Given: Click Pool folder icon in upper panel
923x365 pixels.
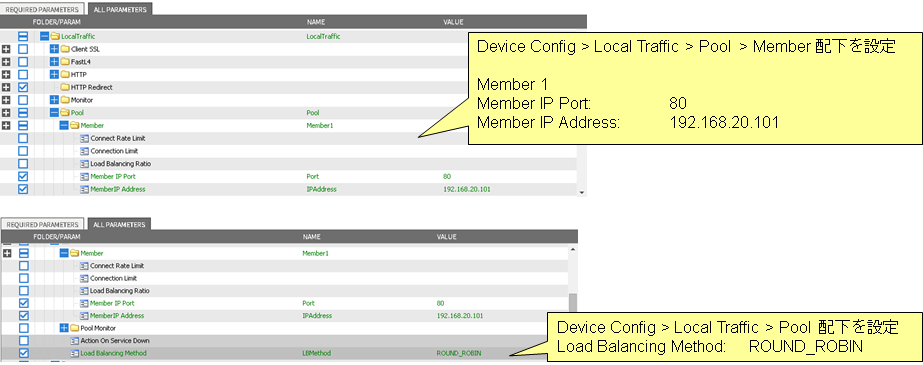Looking at the screenshot, I should click(65, 112).
